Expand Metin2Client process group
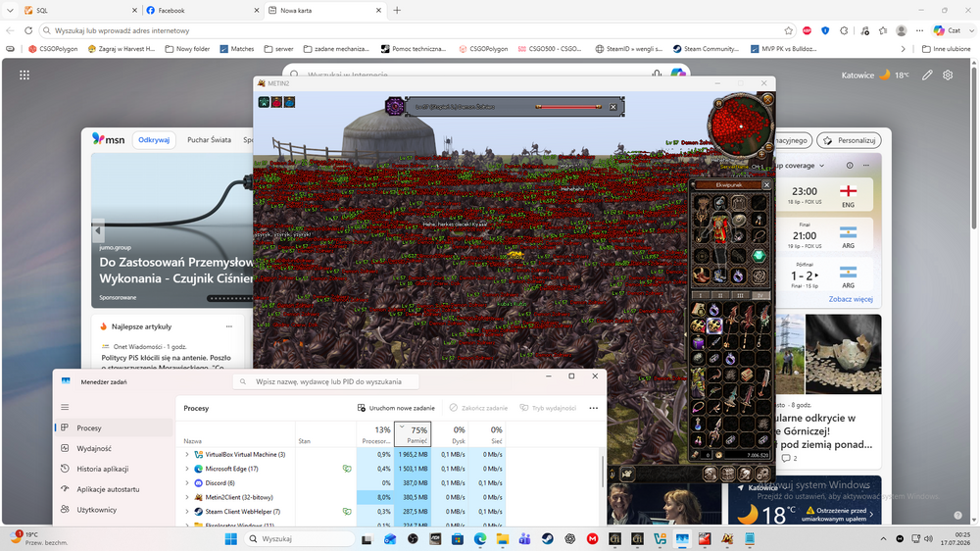The image size is (980, 551). [x=187, y=497]
